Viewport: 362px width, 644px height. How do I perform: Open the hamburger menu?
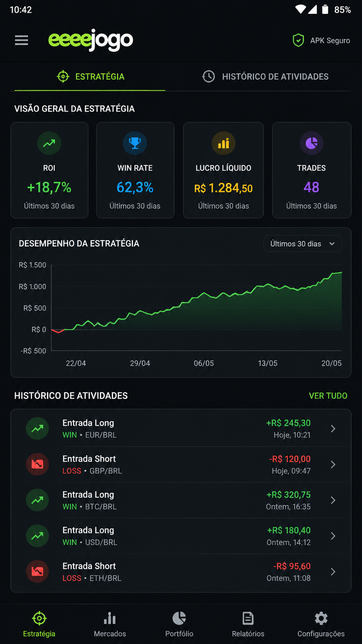(22, 40)
